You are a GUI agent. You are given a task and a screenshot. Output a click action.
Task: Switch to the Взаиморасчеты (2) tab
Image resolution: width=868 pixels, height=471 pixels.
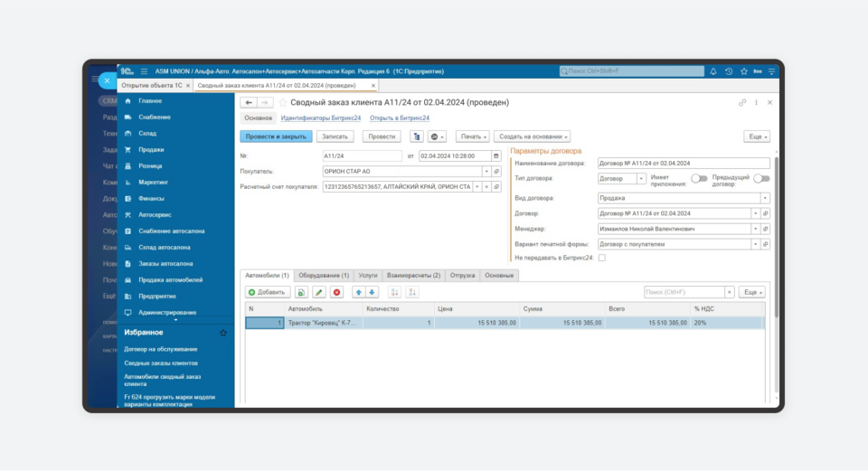click(x=413, y=275)
